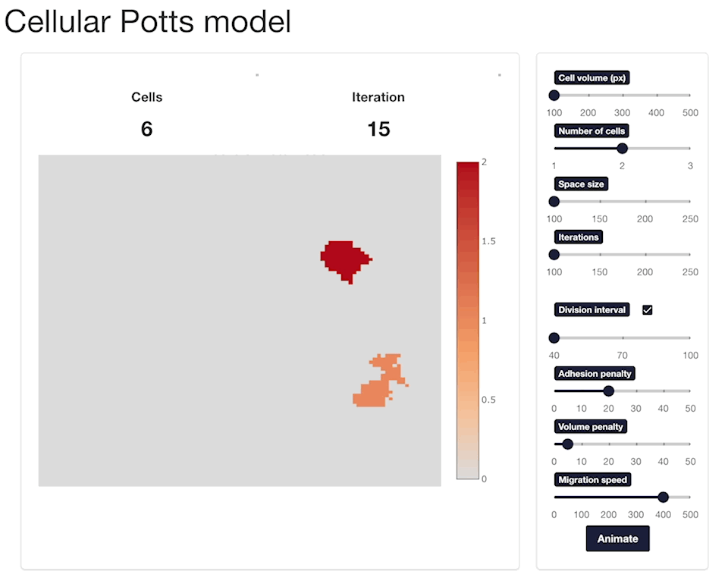Set Volume penalty slider to 30

635,444
